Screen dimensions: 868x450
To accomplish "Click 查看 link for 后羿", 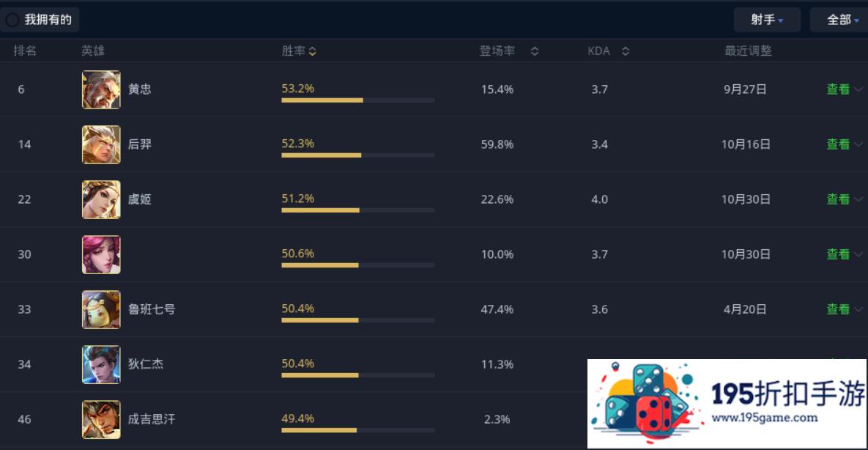I will coord(838,144).
